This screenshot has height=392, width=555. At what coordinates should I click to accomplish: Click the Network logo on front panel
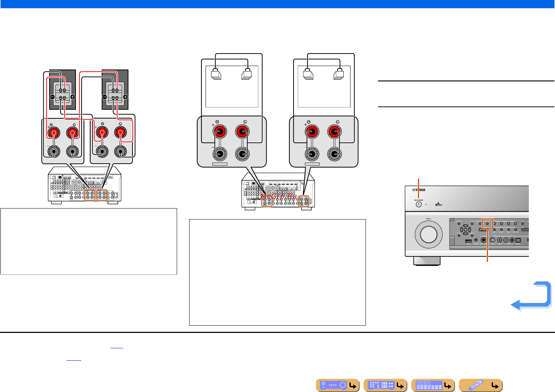tap(439, 204)
